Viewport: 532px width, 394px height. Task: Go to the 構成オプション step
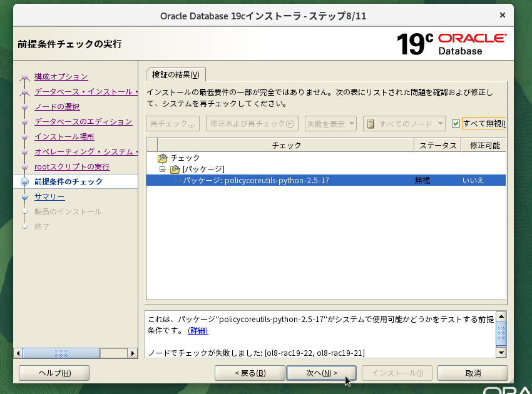point(61,77)
